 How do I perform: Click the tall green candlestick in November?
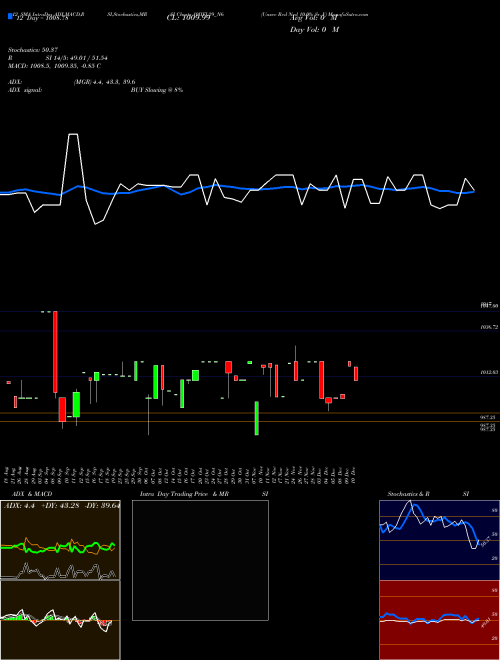(257, 418)
